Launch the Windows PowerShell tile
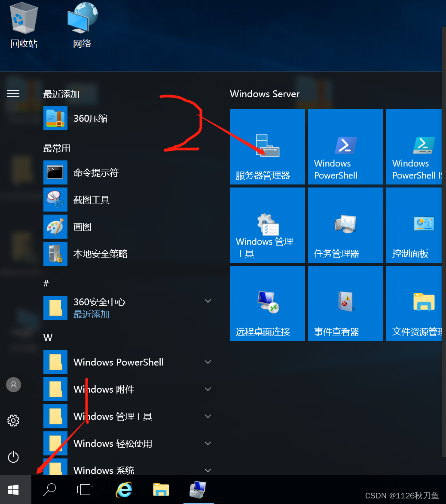Viewport: 446px width, 504px height. pos(345,147)
